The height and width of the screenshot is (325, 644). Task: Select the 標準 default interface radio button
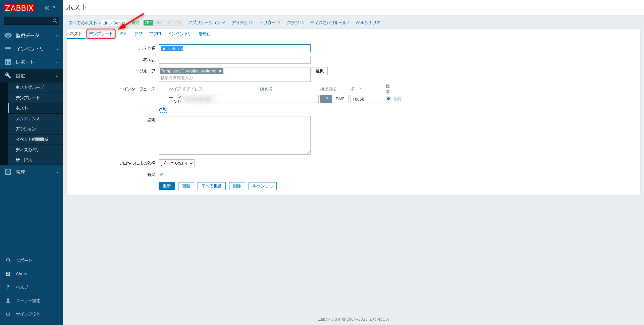coord(388,99)
